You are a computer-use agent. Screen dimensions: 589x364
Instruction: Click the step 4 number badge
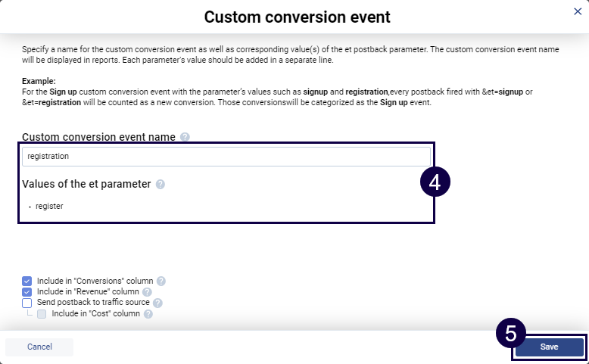(x=435, y=182)
